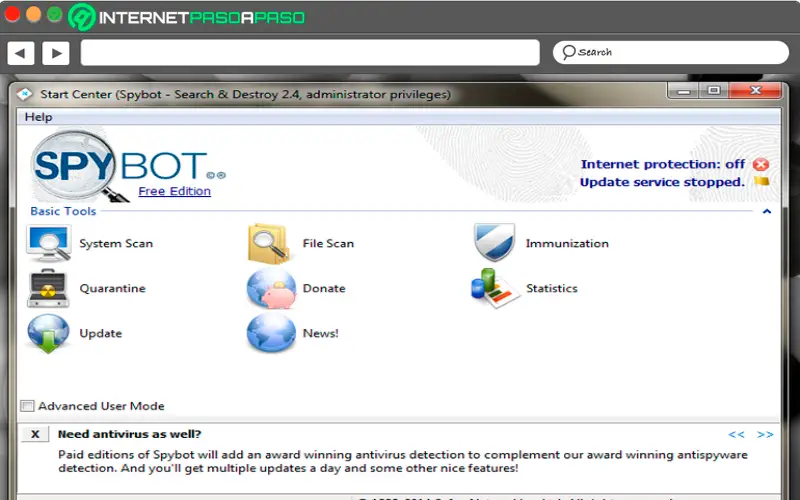
Task: Click the Internet protection: off text
Action: click(x=663, y=164)
